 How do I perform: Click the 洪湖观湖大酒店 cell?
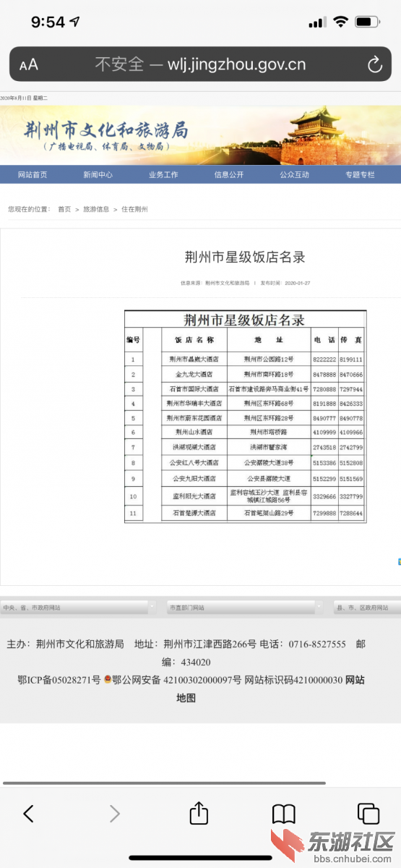coord(194,447)
